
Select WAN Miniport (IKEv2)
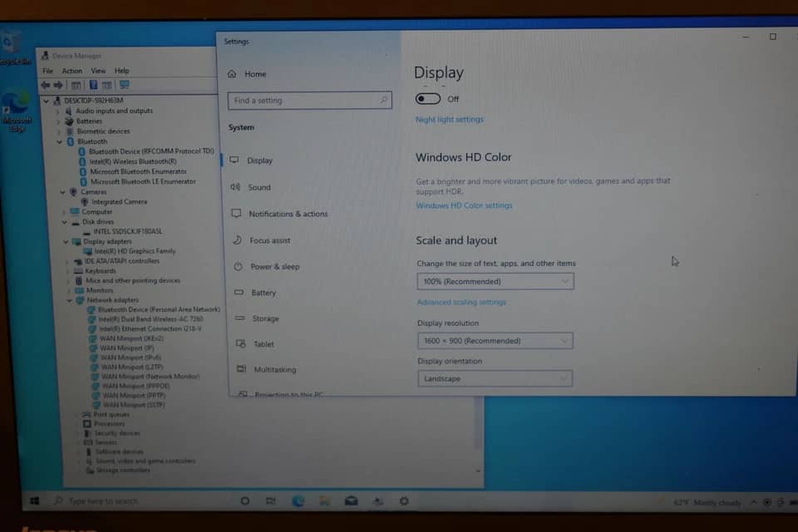click(x=132, y=338)
